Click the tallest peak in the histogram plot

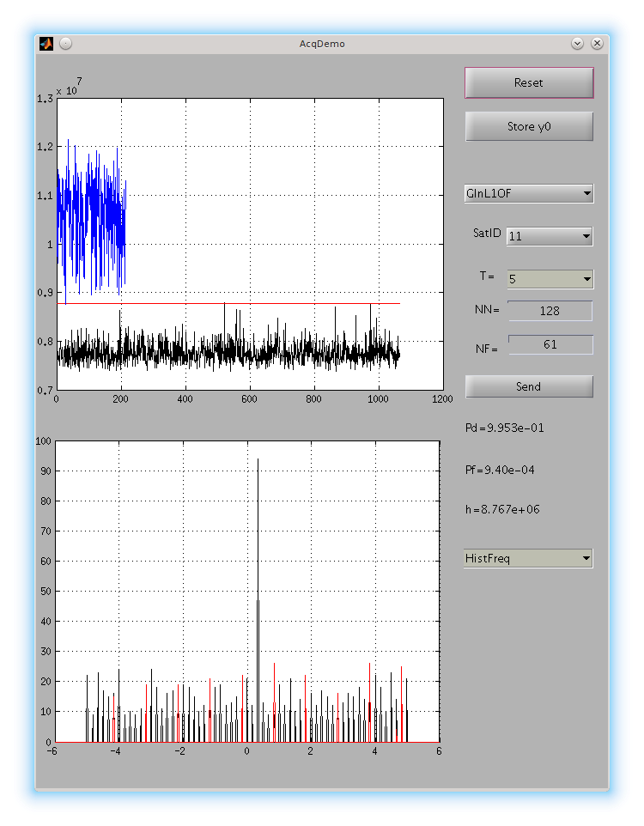[258, 515]
